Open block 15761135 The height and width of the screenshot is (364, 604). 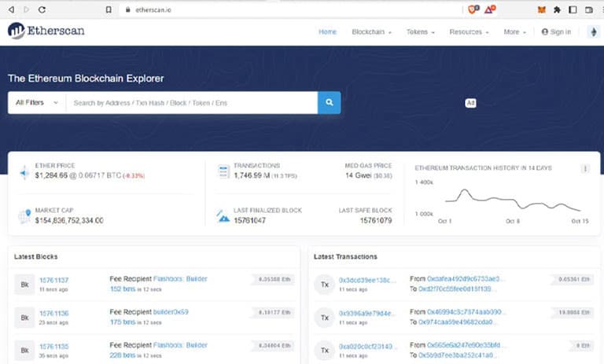click(x=54, y=346)
